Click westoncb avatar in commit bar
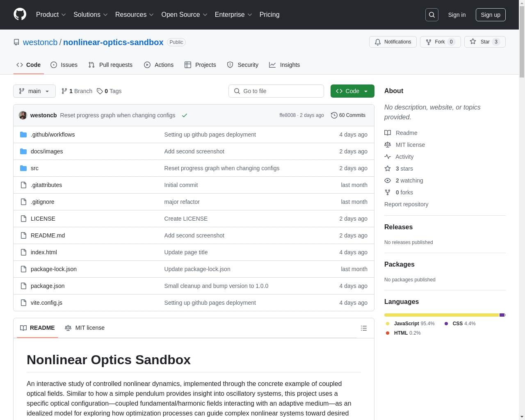The width and height of the screenshot is (525, 420). (23, 115)
